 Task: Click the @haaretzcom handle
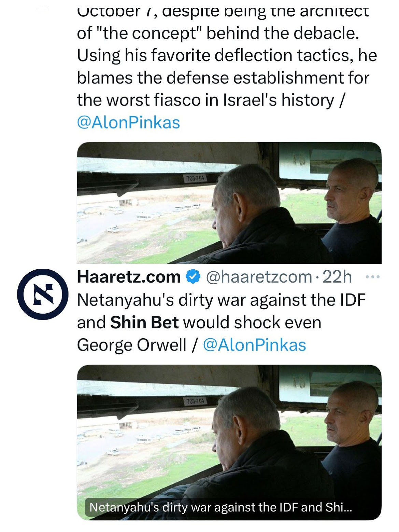(x=259, y=277)
